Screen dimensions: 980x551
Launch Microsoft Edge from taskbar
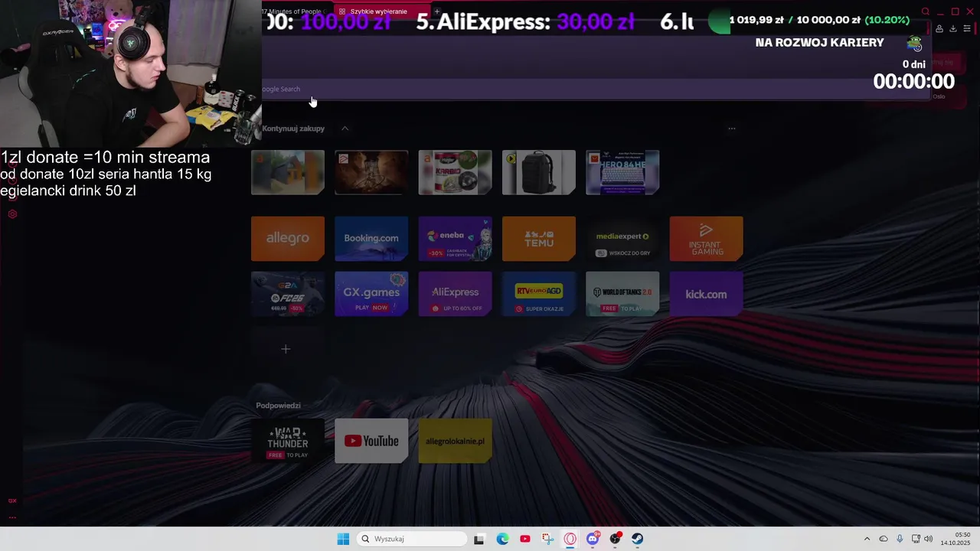point(502,539)
